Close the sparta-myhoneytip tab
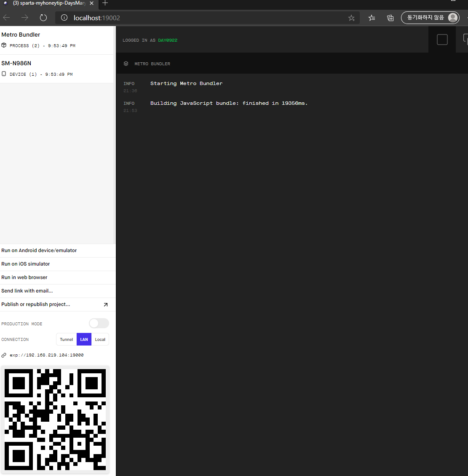This screenshot has width=468, height=476. pyautogui.click(x=91, y=3)
